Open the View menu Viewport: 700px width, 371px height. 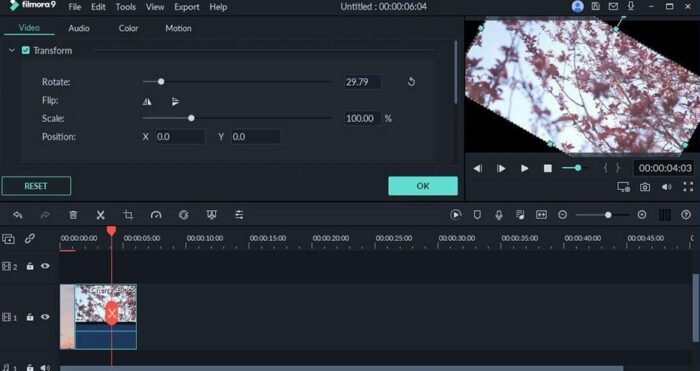154,7
